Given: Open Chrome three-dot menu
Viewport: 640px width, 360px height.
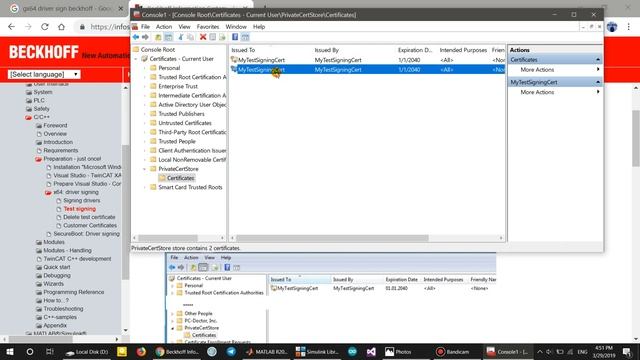Looking at the screenshot, I should pos(629,27).
